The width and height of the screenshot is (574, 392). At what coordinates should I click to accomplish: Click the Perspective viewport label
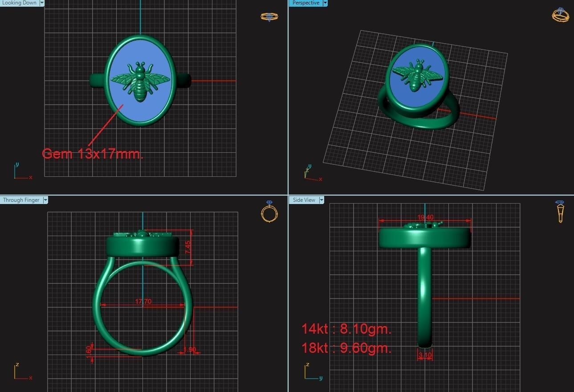click(x=305, y=3)
